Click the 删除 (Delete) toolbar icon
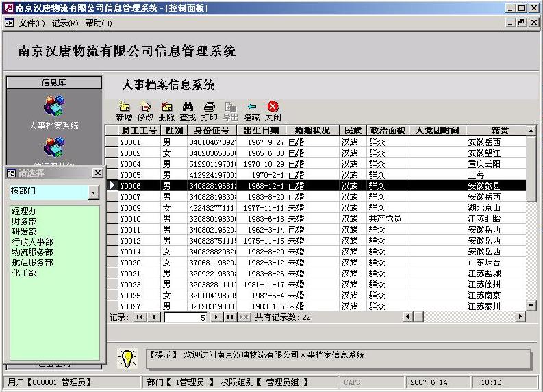 coord(166,112)
